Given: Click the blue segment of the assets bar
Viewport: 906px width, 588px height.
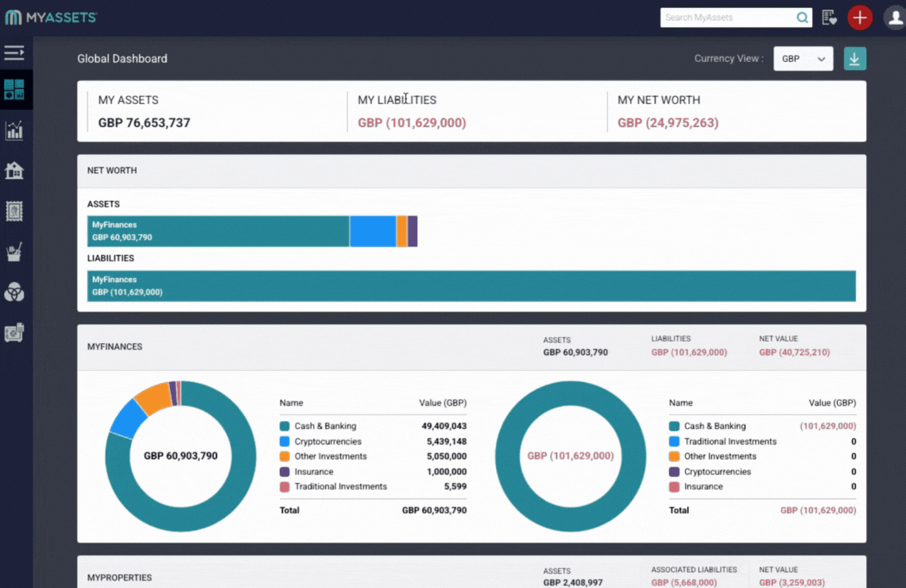Looking at the screenshot, I should (373, 231).
